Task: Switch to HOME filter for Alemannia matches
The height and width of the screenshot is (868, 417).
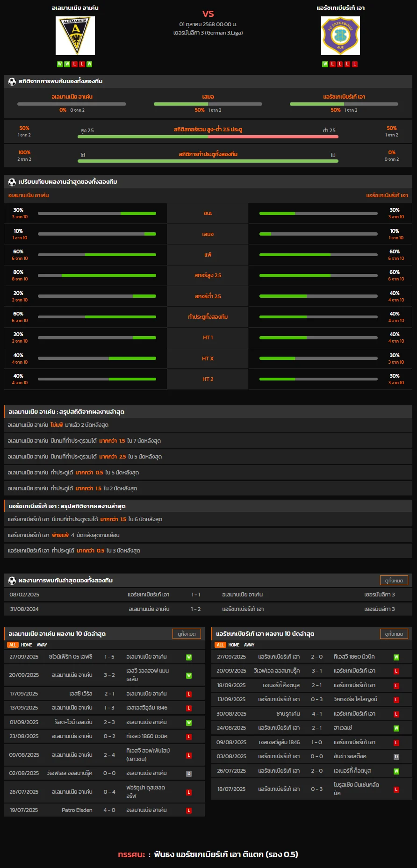Action: click(27, 645)
